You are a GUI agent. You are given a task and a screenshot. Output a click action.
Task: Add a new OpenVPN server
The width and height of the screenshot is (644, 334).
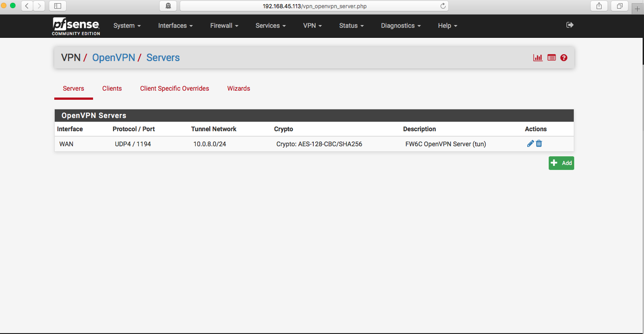561,163
